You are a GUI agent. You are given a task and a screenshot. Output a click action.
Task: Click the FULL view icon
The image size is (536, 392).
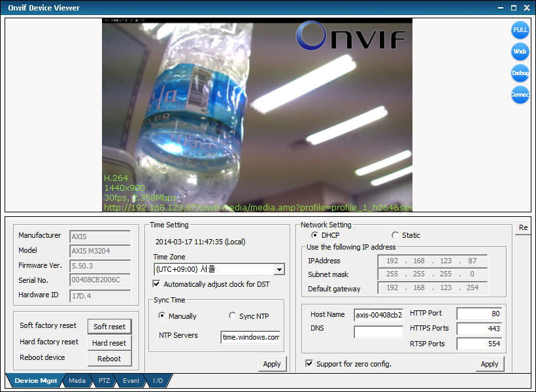click(520, 29)
